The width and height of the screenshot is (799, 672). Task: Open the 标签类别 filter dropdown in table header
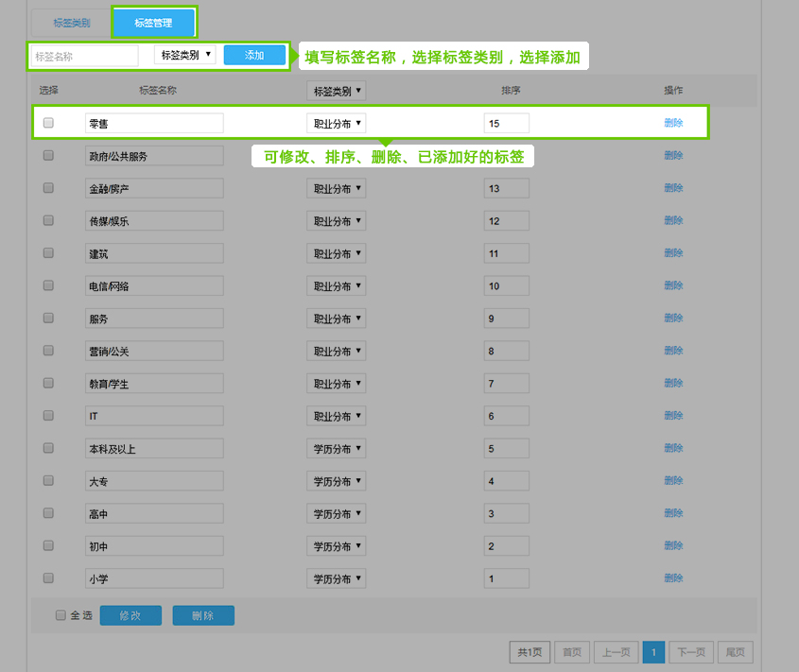point(337,91)
